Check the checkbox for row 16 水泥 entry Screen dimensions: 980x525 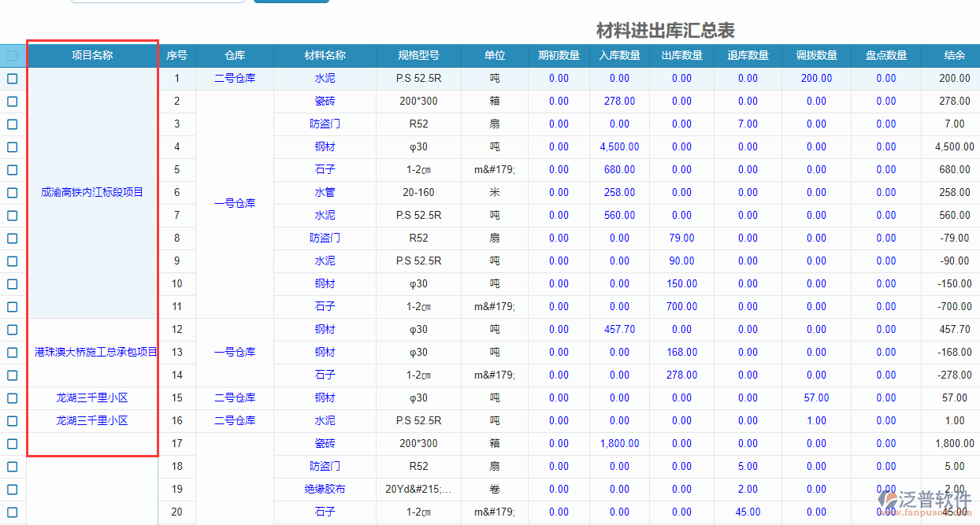pyautogui.click(x=12, y=420)
